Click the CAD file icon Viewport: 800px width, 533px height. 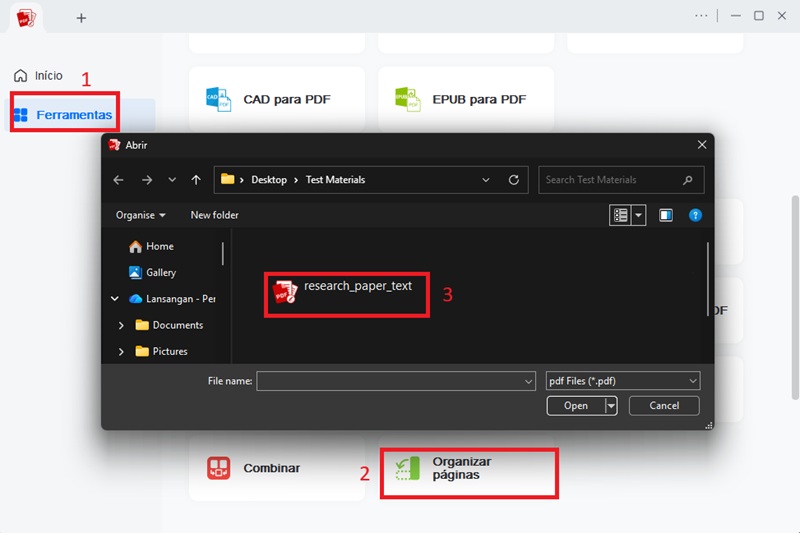tap(218, 99)
